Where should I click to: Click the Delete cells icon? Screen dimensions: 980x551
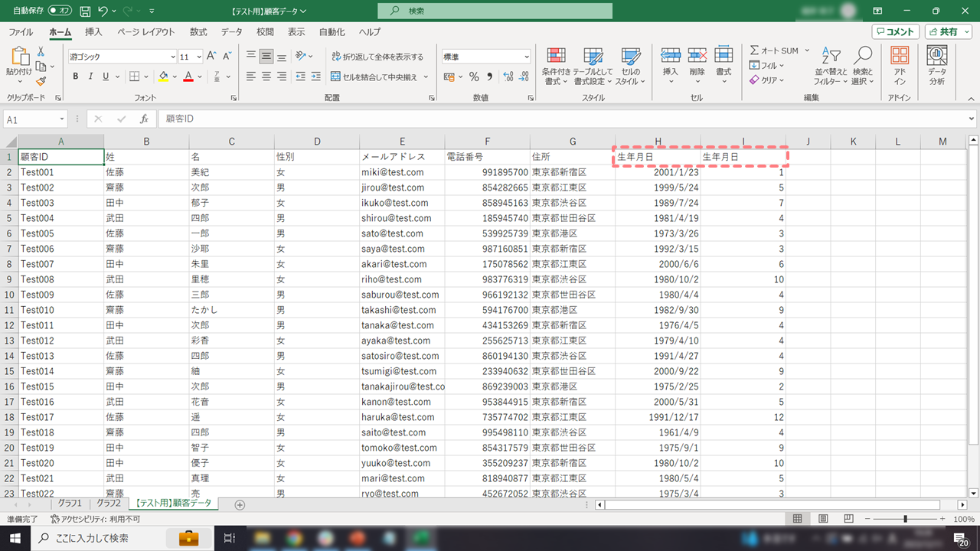tap(697, 55)
